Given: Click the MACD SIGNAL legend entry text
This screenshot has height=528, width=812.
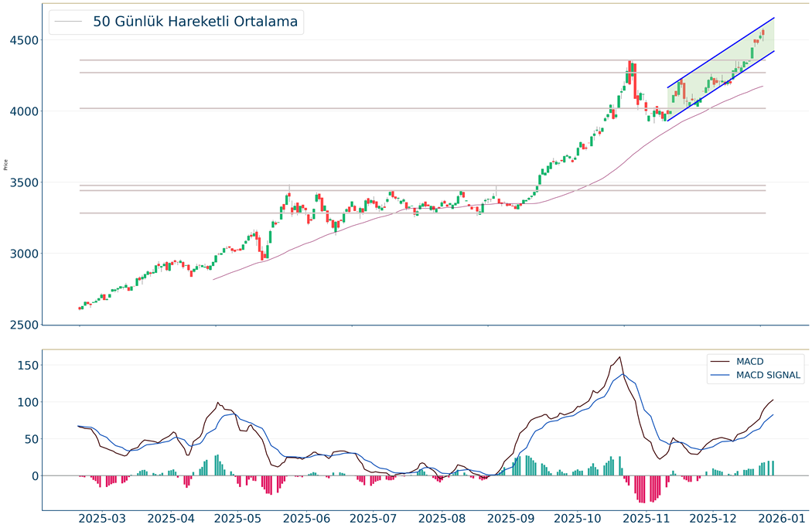Looking at the screenshot, I should (x=769, y=376).
